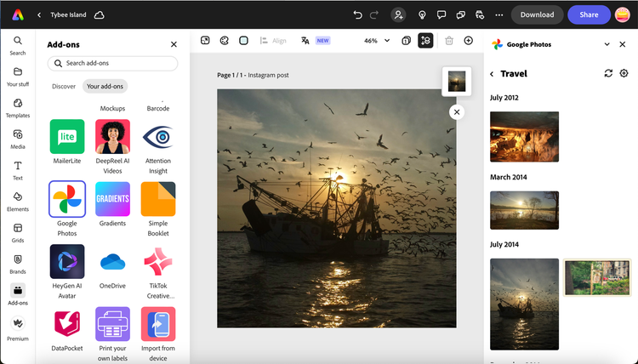638x364 pixels.
Task: Open the Brands panel
Action: (x=18, y=263)
